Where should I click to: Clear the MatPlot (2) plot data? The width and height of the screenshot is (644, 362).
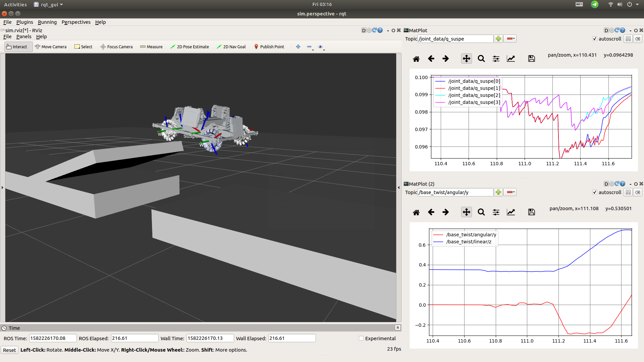[x=638, y=192]
